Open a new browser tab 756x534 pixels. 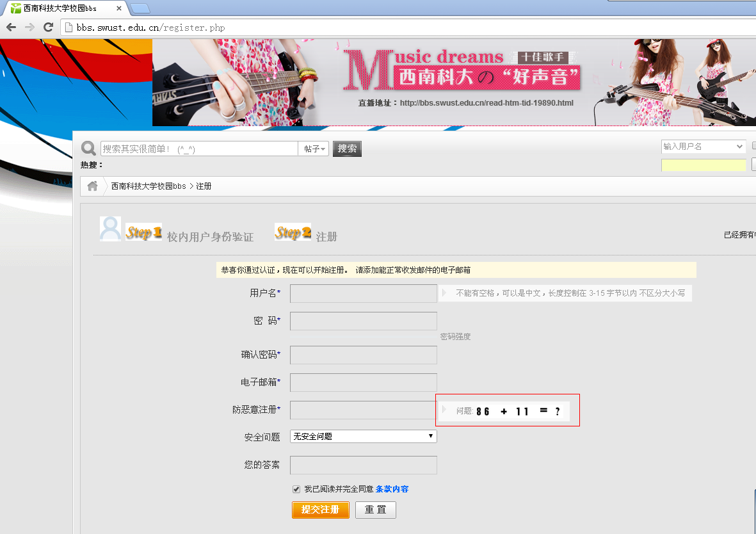click(x=140, y=8)
